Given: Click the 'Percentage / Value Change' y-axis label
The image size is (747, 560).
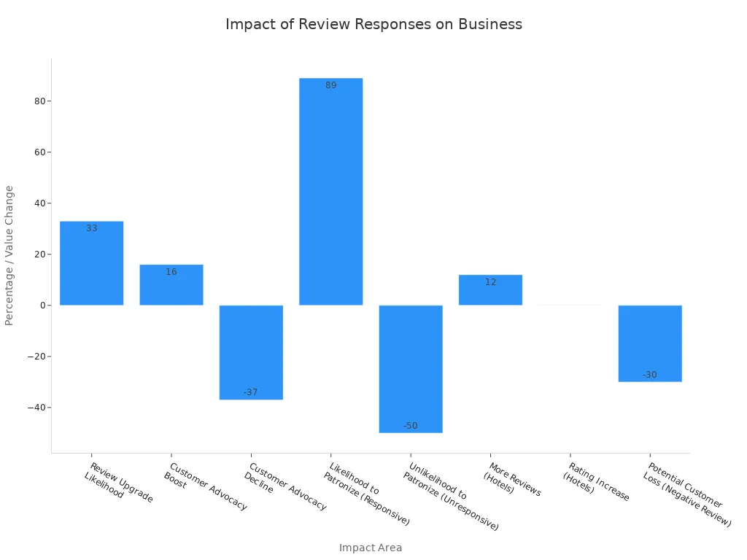Looking at the screenshot, I should coord(9,256).
